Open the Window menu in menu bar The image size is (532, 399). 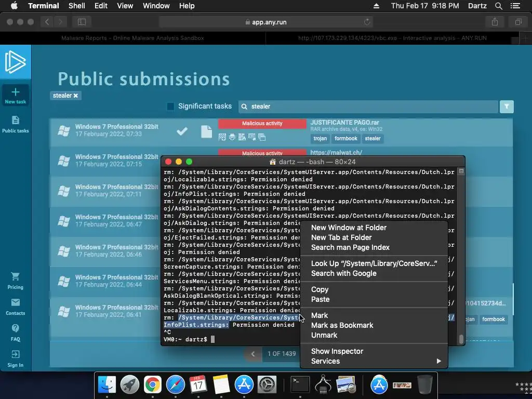[x=156, y=6]
